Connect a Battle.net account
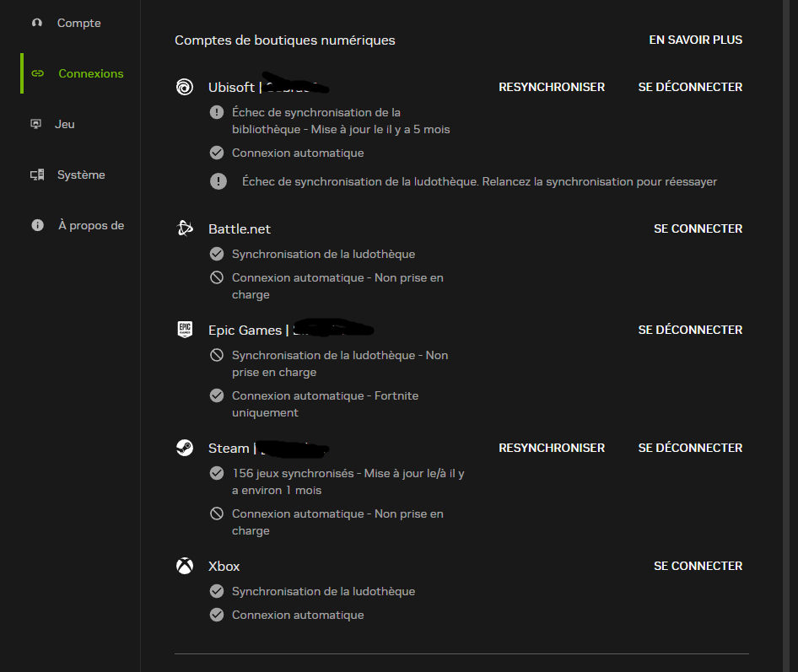Image resolution: width=798 pixels, height=672 pixels. click(698, 228)
